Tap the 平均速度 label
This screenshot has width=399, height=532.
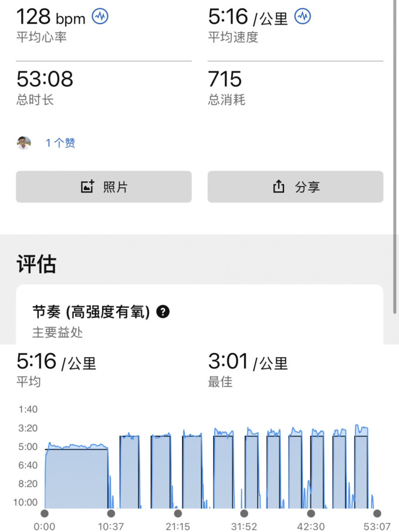[x=233, y=37]
